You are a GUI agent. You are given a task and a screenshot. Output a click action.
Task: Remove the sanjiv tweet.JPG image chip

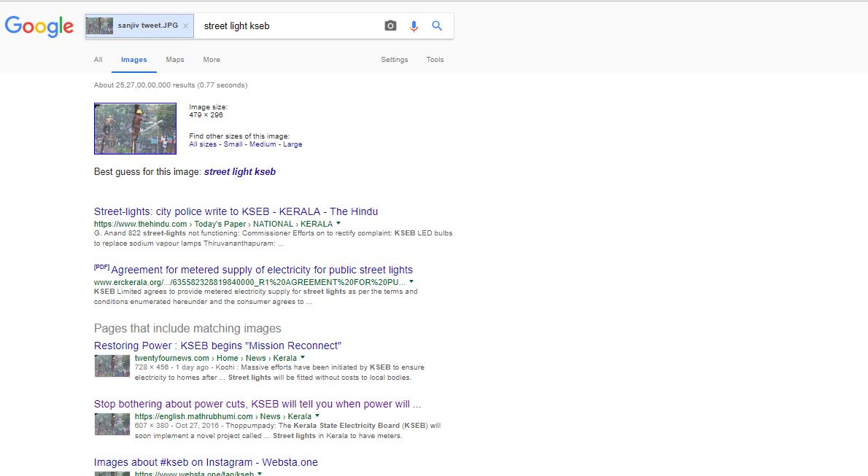[x=186, y=26]
